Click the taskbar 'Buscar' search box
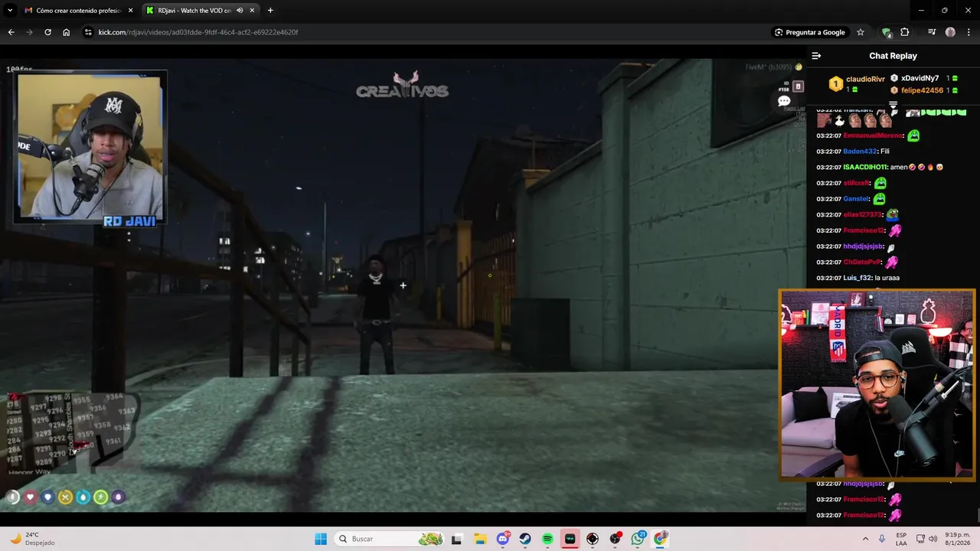 tap(390, 539)
